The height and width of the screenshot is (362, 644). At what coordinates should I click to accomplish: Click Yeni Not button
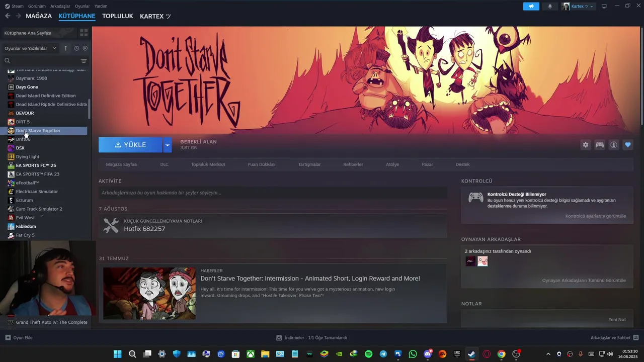click(x=617, y=320)
